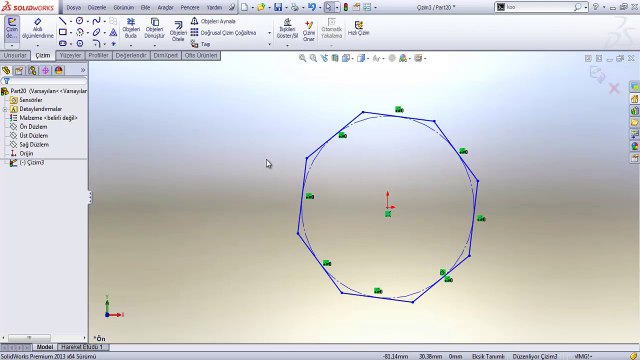Switch to the Yüzeyler tab
Image resolution: width=640 pixels, height=360 pixels.
coord(70,55)
